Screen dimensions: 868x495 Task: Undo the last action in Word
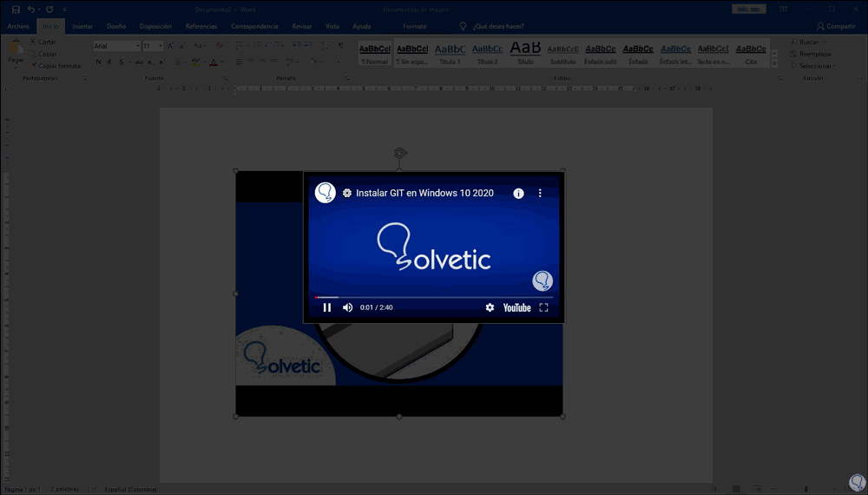coord(31,10)
